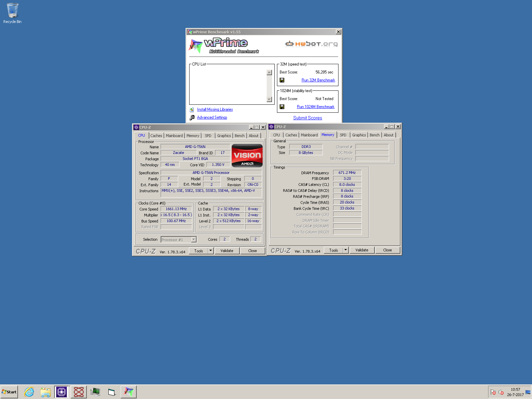Click CPU List scroll up arrow
This screenshot has height=399, width=532.
click(x=269, y=72)
